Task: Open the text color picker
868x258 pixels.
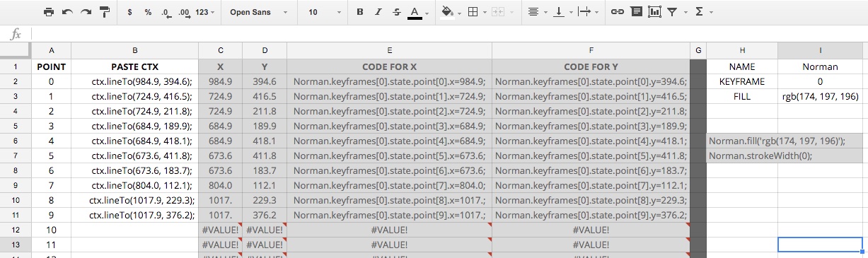Action: (x=418, y=12)
